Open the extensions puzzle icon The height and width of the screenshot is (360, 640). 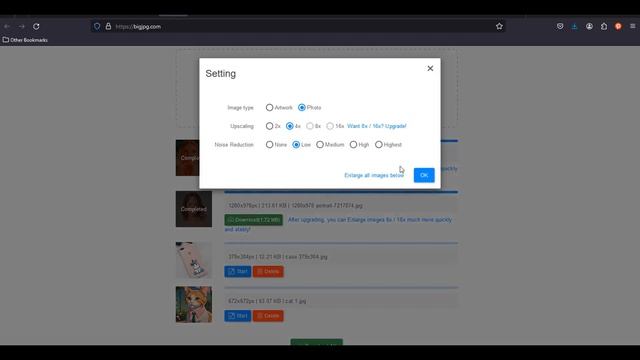[x=604, y=26]
